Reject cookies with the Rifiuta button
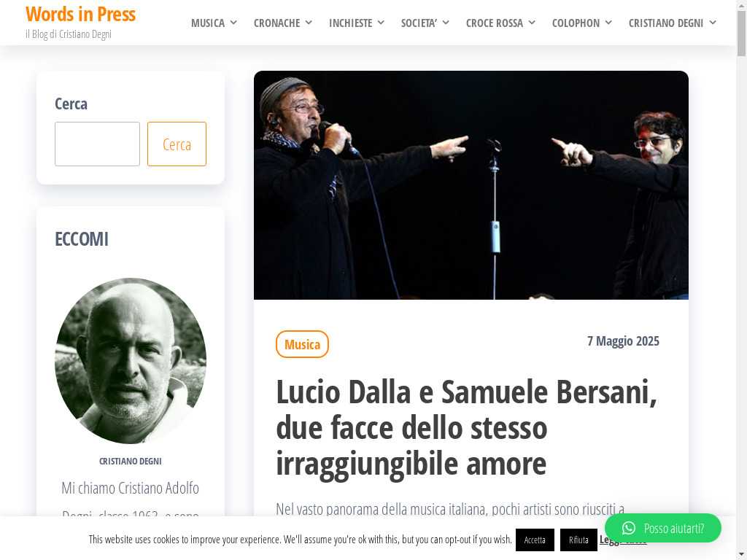Image resolution: width=747 pixels, height=560 pixels. (x=578, y=540)
